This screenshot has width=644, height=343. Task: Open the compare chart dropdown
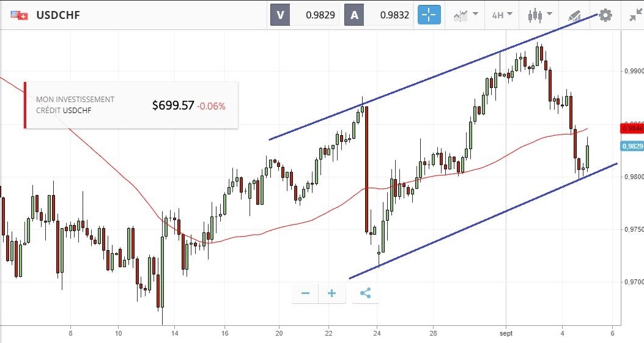(465, 15)
